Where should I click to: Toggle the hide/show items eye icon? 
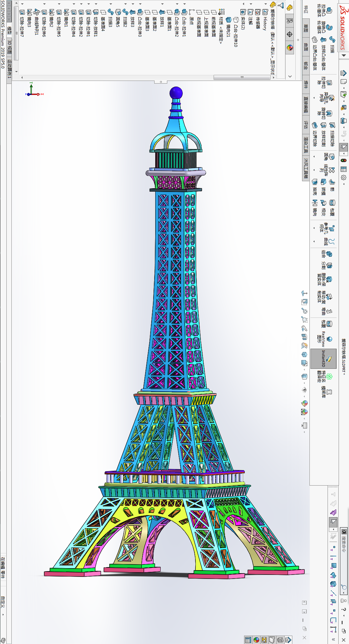coord(304,390)
